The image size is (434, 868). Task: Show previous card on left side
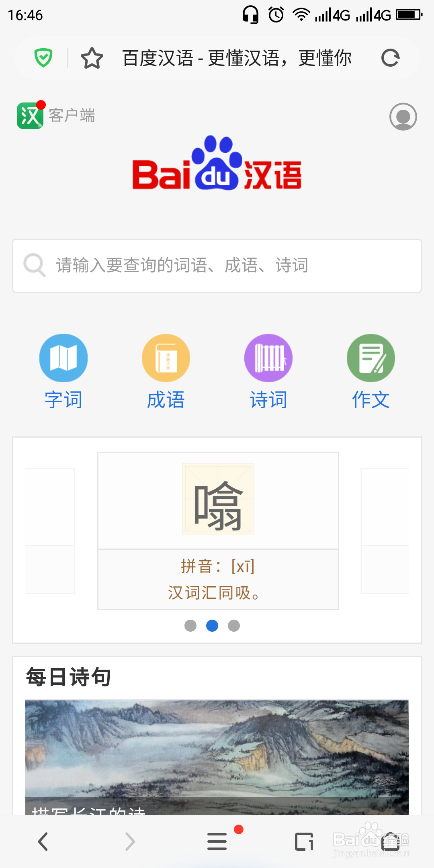point(50,530)
